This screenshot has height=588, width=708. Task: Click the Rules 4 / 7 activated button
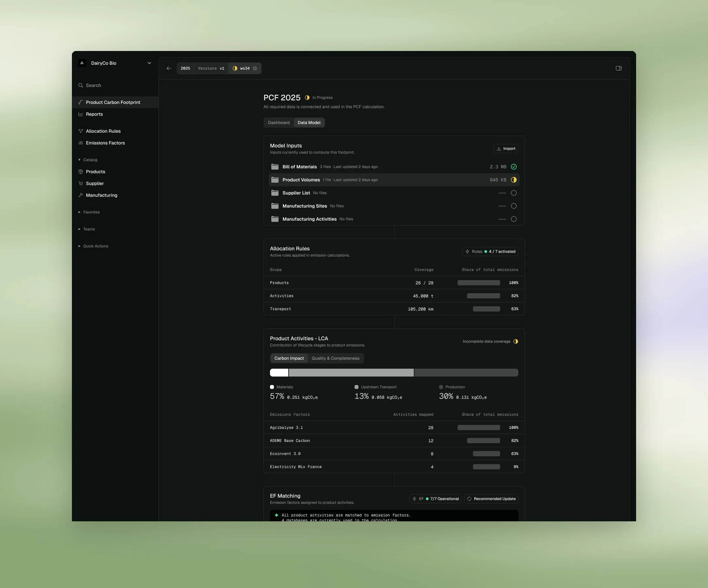[x=490, y=252]
